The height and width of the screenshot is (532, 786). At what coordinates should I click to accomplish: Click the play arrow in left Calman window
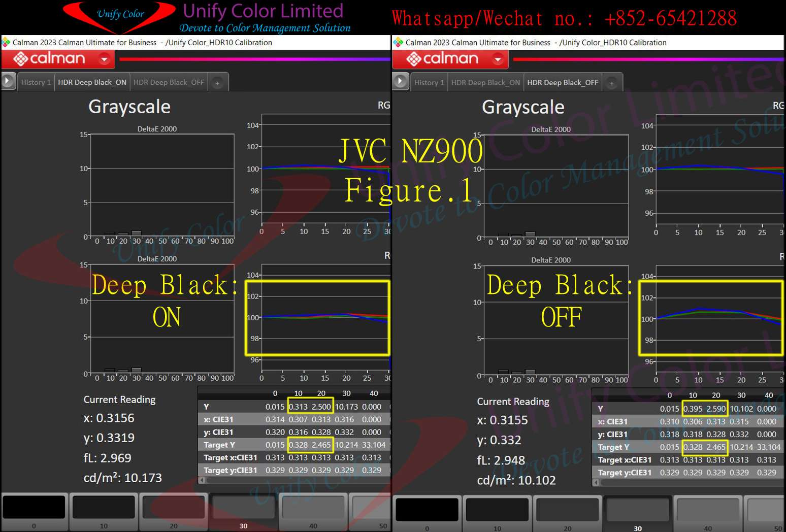click(x=8, y=81)
